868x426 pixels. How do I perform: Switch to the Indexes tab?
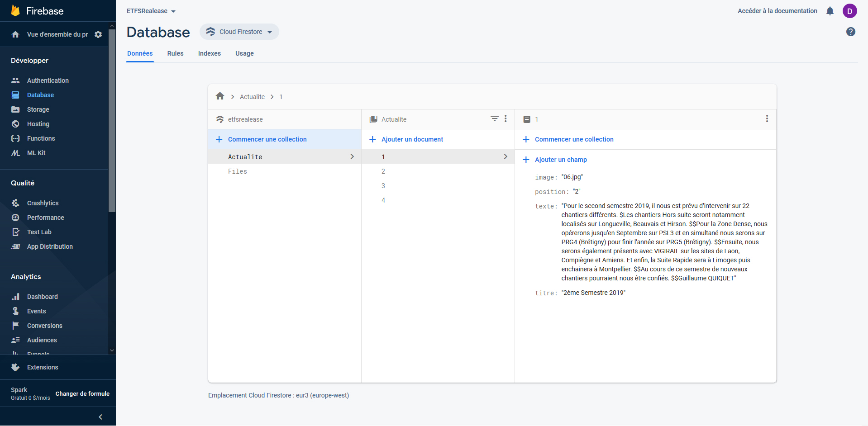[210, 53]
